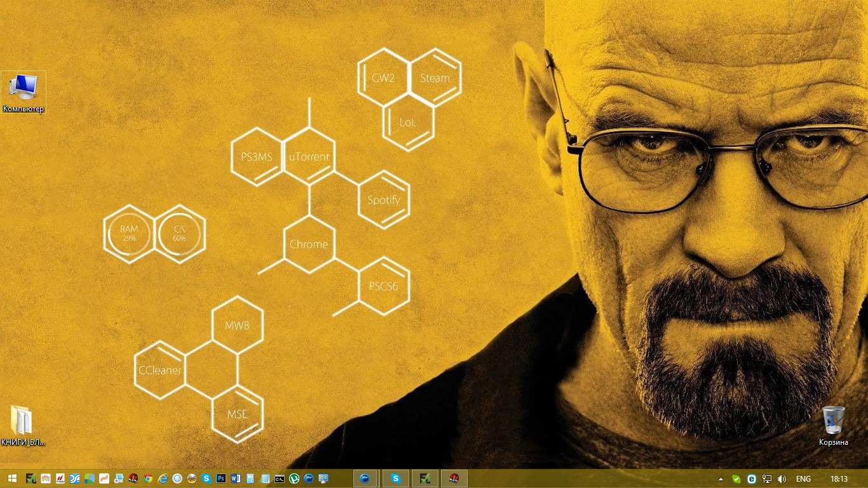This screenshot has height=488, width=868.
Task: Open Photoshop from the taskbar
Action: point(221,478)
